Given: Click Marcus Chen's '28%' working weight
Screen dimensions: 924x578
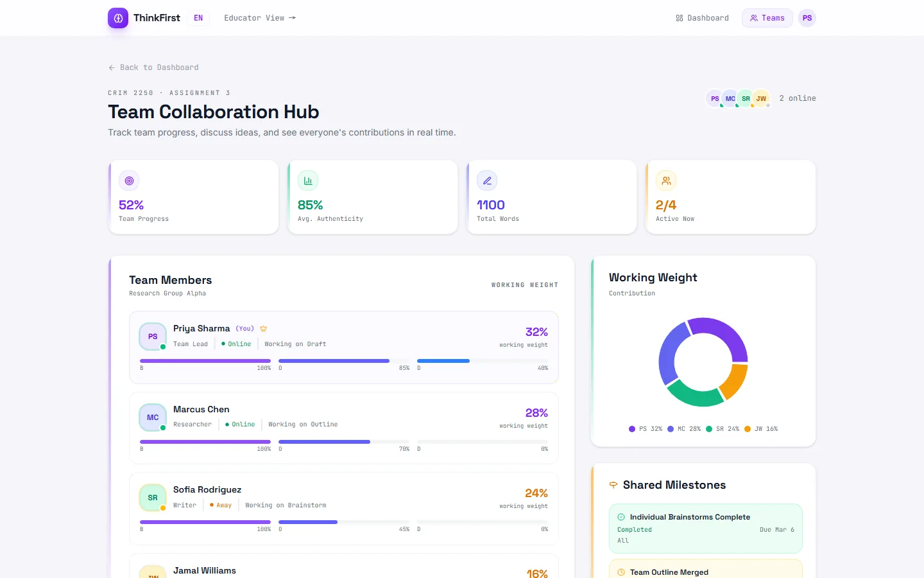Looking at the screenshot, I should [536, 413].
